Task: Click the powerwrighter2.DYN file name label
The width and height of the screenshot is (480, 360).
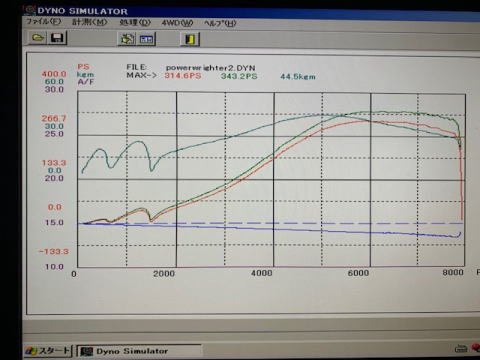Action: 210,68
